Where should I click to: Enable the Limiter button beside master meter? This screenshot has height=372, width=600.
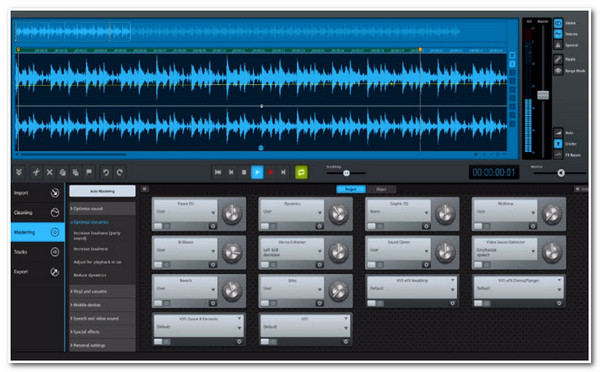[558, 144]
